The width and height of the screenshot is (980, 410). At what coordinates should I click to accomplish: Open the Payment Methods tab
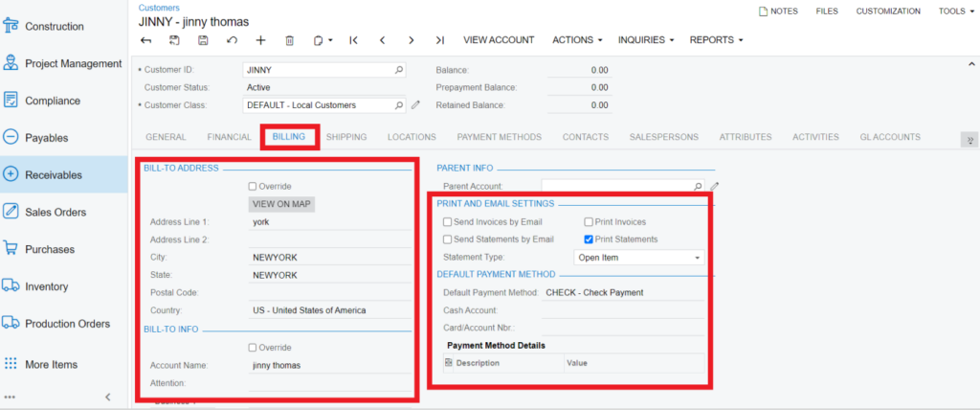pos(499,137)
